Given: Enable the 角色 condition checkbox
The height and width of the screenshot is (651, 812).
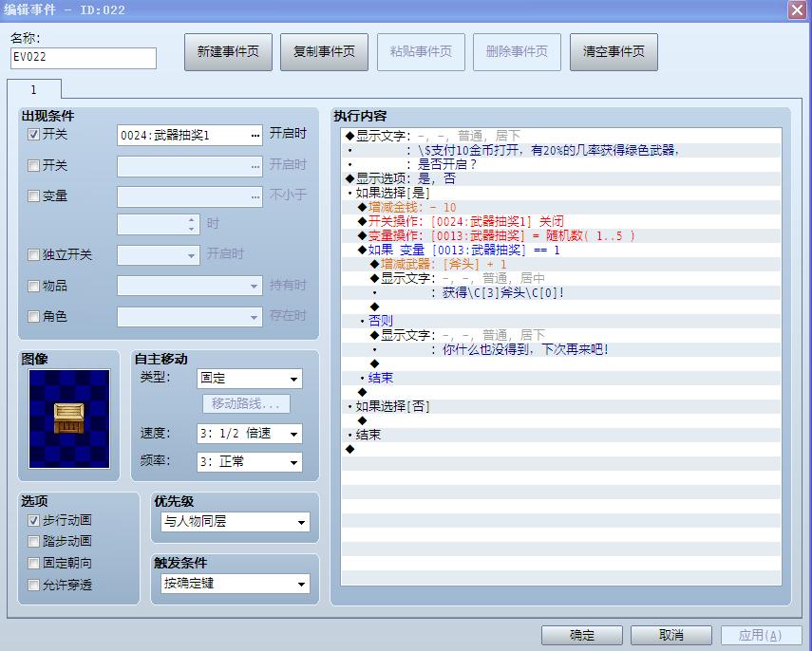Looking at the screenshot, I should (x=33, y=316).
